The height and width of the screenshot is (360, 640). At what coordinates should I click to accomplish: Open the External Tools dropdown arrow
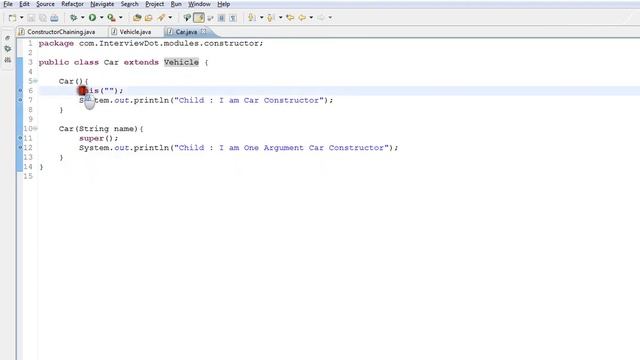[121, 18]
